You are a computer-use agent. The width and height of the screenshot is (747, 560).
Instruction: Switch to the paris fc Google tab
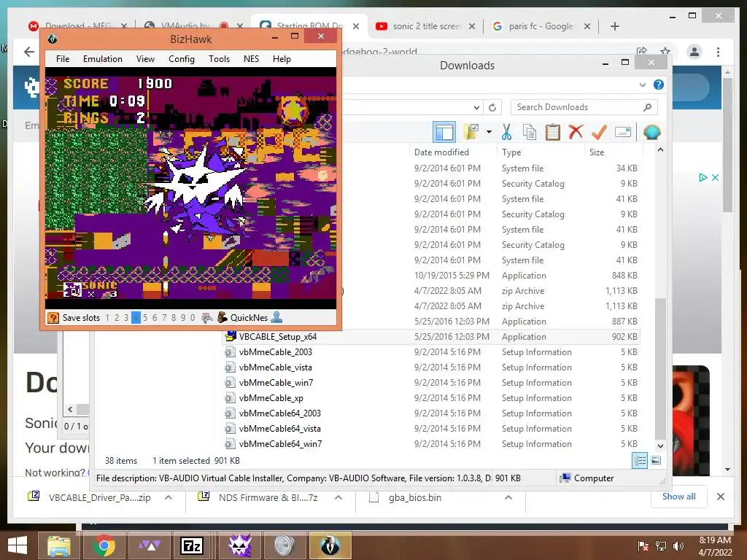pyautogui.click(x=541, y=26)
